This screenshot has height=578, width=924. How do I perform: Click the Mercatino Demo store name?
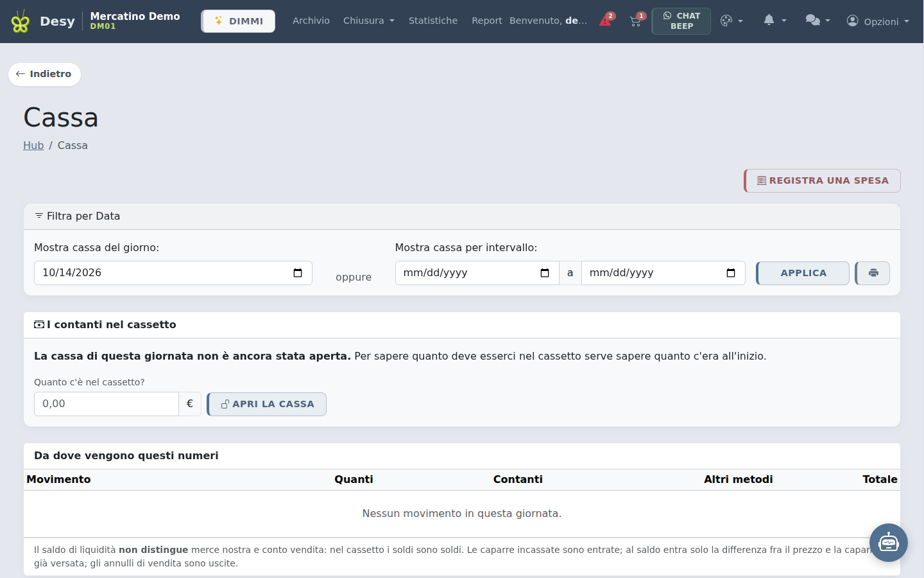coord(135,16)
